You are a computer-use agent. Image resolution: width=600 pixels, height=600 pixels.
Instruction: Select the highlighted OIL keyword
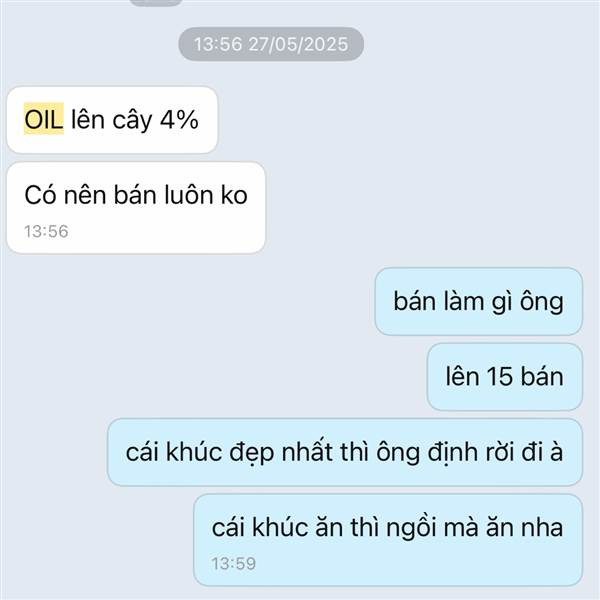point(44,119)
